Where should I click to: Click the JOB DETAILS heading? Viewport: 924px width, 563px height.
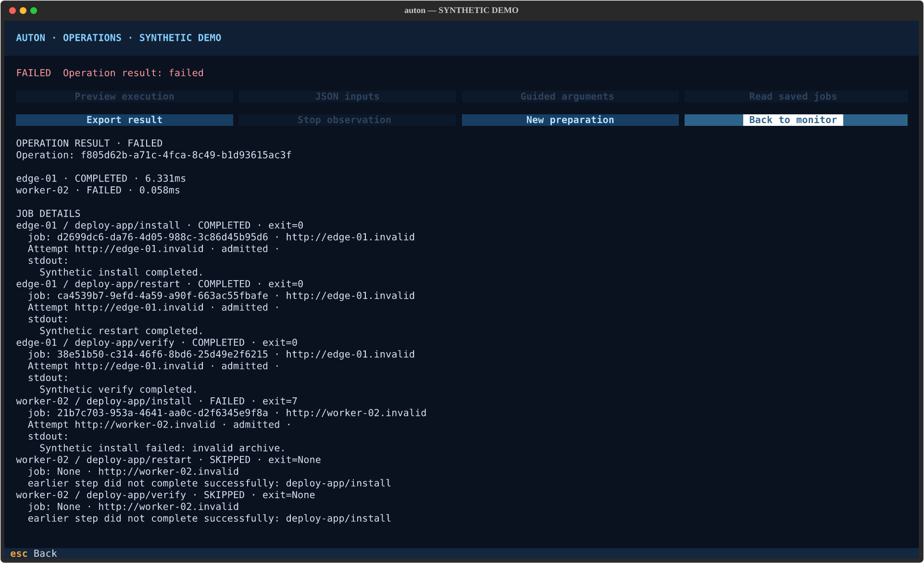click(x=48, y=214)
